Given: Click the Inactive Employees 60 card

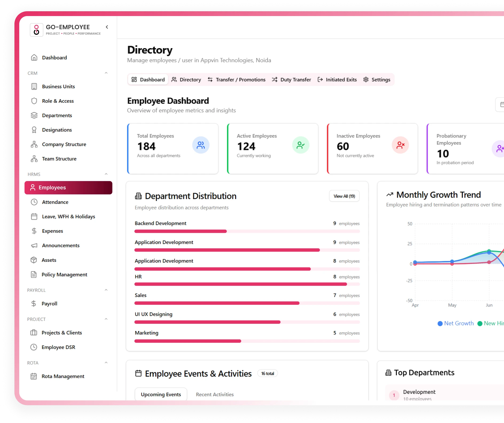Looking at the screenshot, I should click(373, 149).
